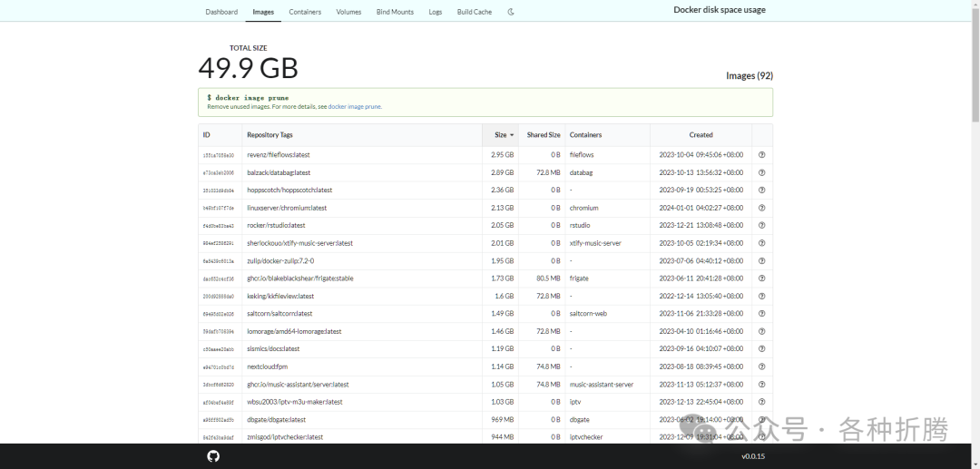This screenshot has height=469, width=980.
Task: Select zulip/docker-zulip:7.2-0 tag
Action: click(x=280, y=261)
